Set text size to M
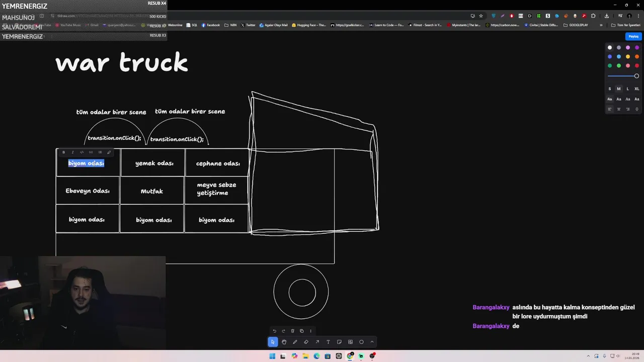The image size is (644, 362). [619, 89]
